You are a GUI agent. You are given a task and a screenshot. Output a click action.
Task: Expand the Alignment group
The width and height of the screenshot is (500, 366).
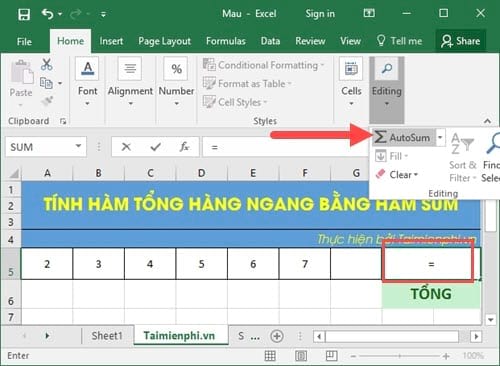130,82
